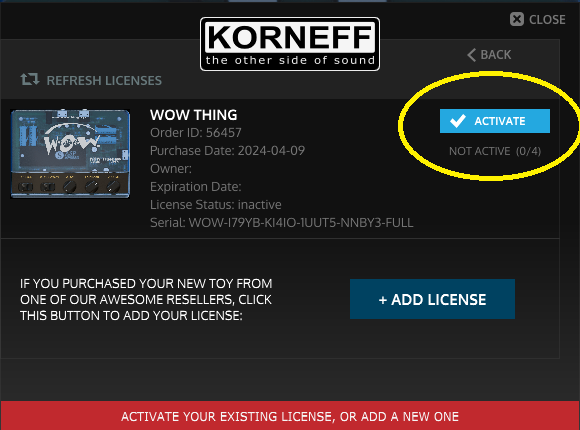This screenshot has height=430, width=580.
Task: Click the CLOSE text label
Action: click(x=547, y=19)
